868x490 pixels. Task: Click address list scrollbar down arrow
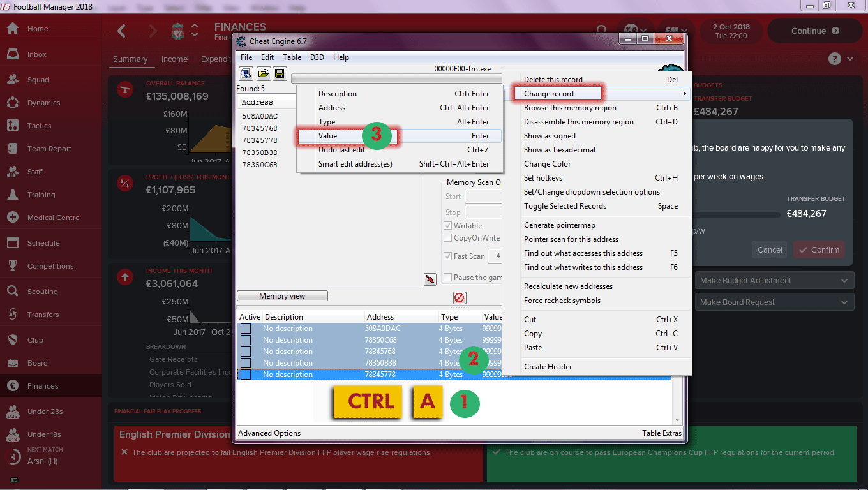coord(677,420)
